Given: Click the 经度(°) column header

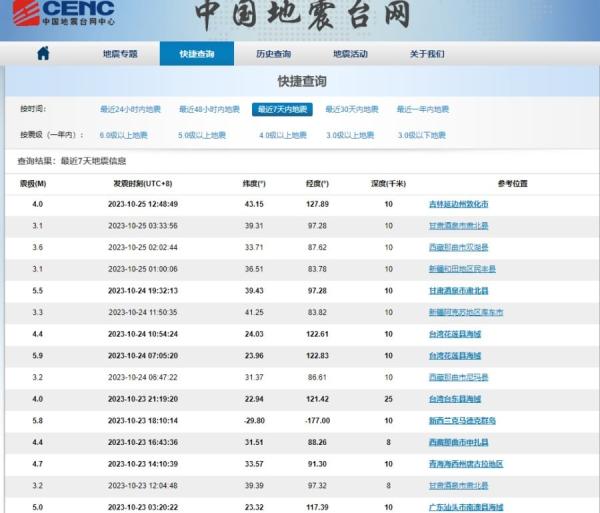Looking at the screenshot, I should click(317, 184).
